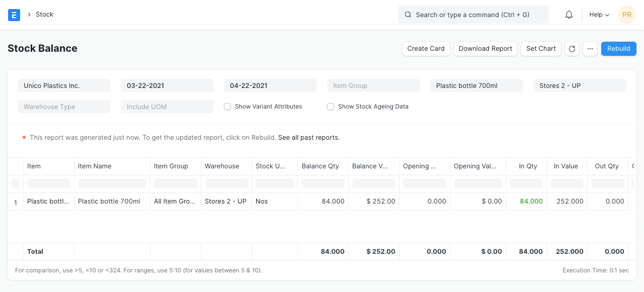Navigate to Stock breadcrumb
Viewport: 644px width, 292px height.
click(x=44, y=15)
